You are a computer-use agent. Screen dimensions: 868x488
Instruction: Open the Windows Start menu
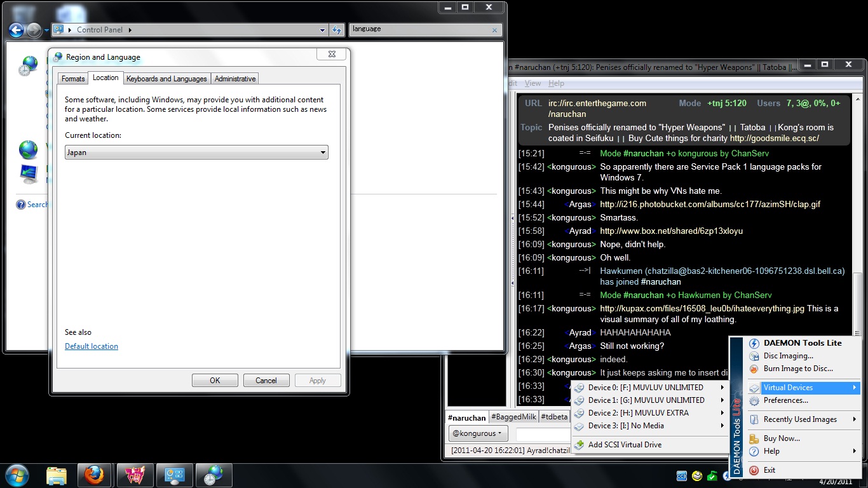click(x=17, y=475)
